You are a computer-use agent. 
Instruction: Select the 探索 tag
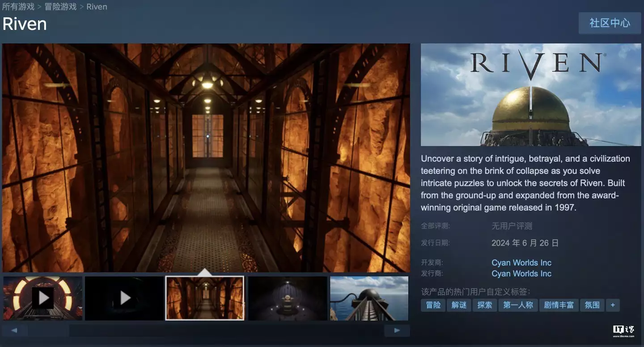click(x=485, y=305)
